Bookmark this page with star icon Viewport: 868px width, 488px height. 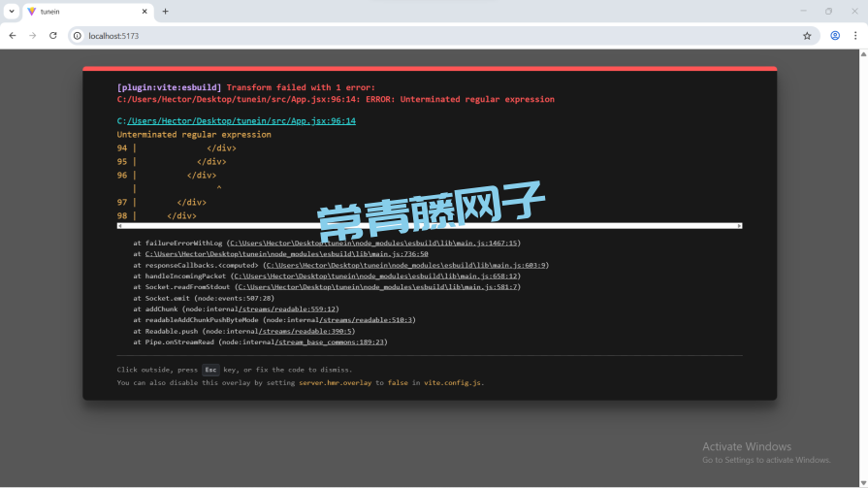806,36
